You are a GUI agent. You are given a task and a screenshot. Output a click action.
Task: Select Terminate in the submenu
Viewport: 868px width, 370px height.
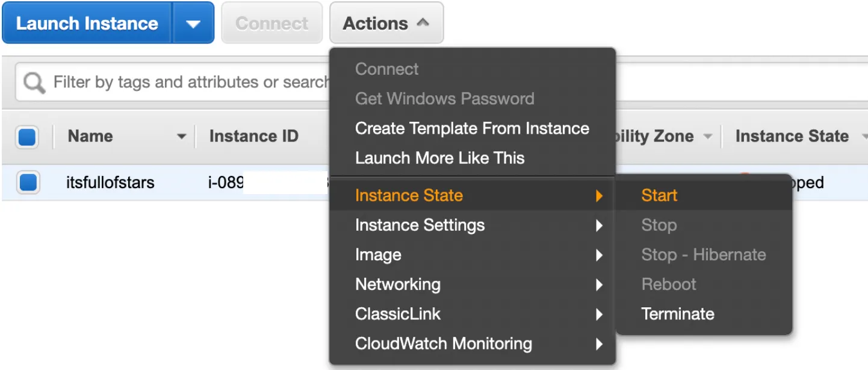[678, 314]
